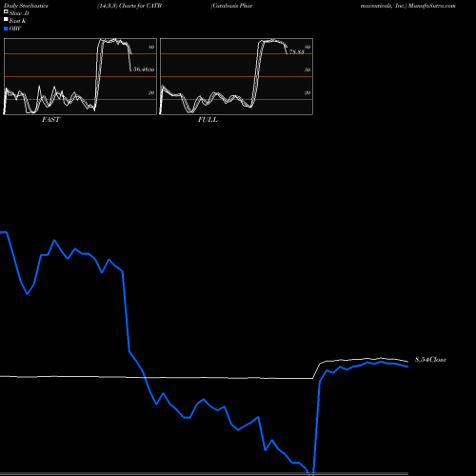Click the 20 axis label in FAST chart
The image size is (476, 476).
151,92
